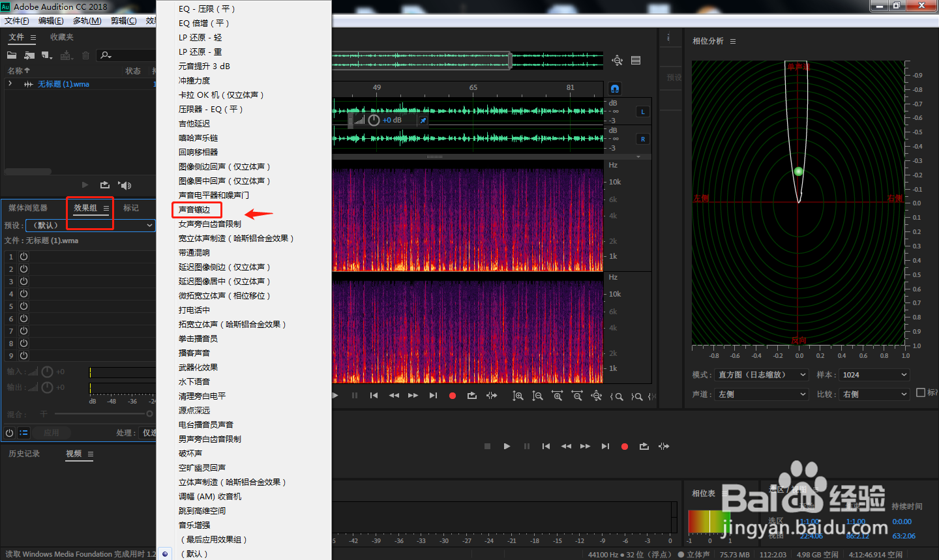Click the 状态 column header
This screenshot has width=939, height=560.
pyautogui.click(x=133, y=70)
